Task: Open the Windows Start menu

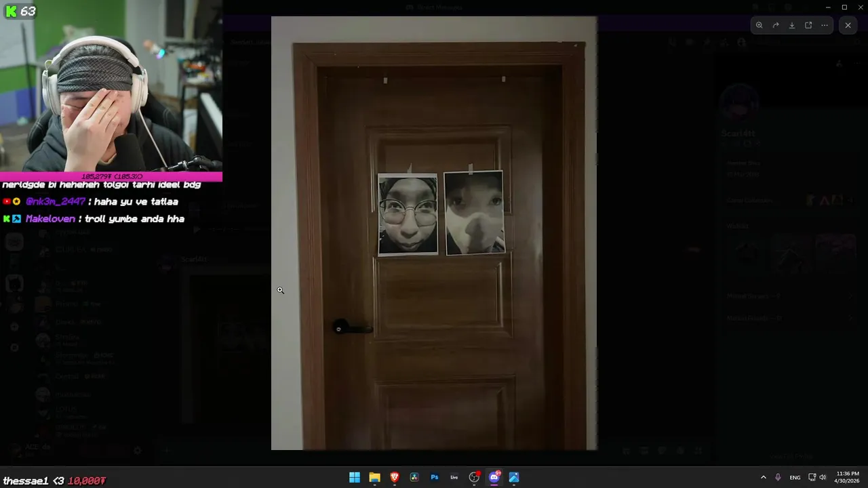Action: pyautogui.click(x=355, y=477)
